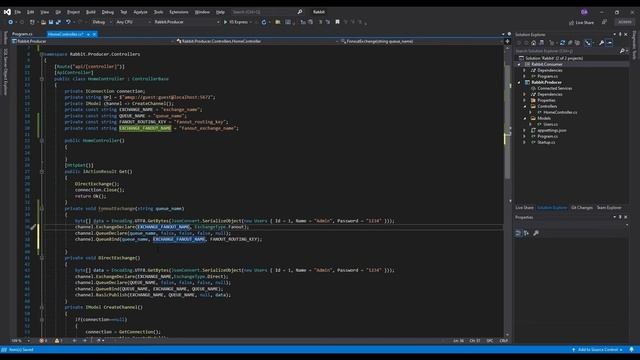Open the Rabbit.Producer startup project dropdown

(x=186, y=22)
